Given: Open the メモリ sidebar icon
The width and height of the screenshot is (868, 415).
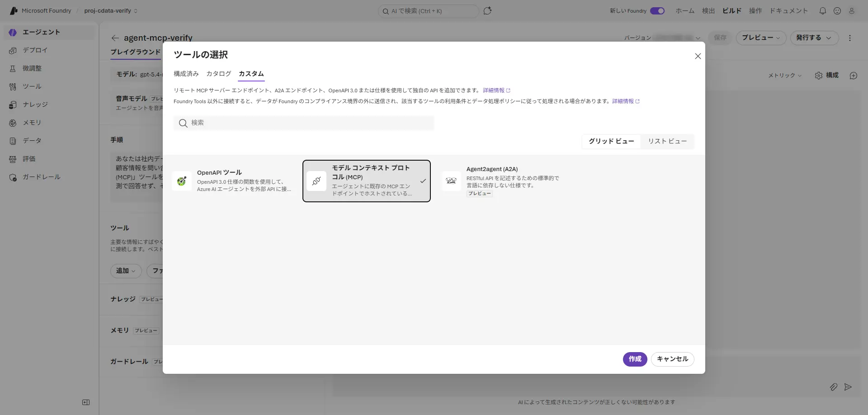Looking at the screenshot, I should tap(13, 123).
